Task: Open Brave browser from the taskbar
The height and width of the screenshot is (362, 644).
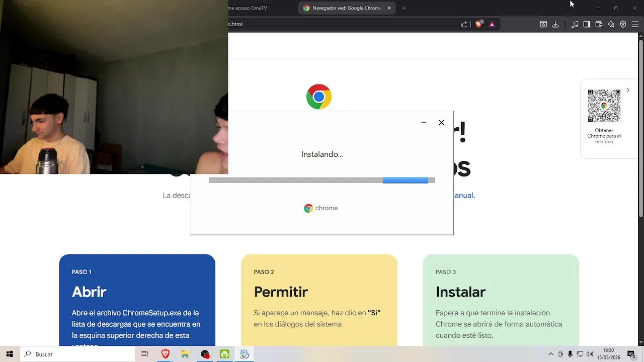Action: tap(165, 354)
